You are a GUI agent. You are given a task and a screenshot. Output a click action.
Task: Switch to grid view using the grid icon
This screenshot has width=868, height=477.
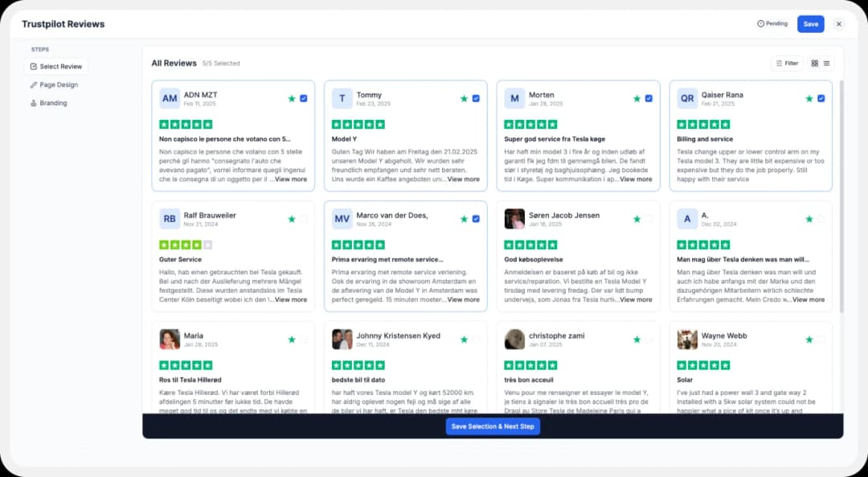tap(814, 63)
